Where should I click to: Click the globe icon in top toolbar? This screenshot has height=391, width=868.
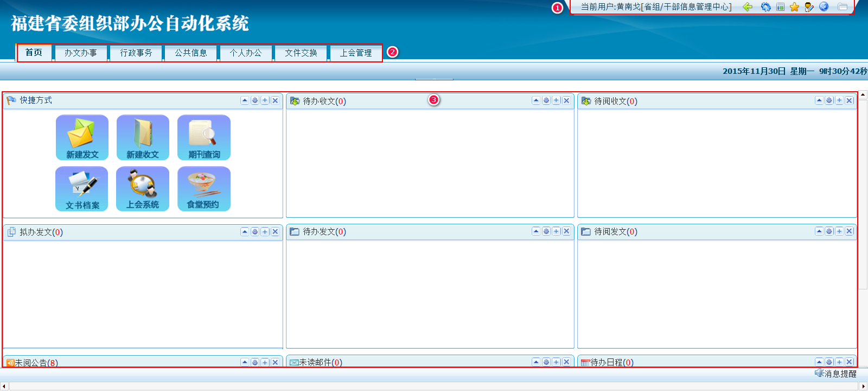click(x=824, y=7)
